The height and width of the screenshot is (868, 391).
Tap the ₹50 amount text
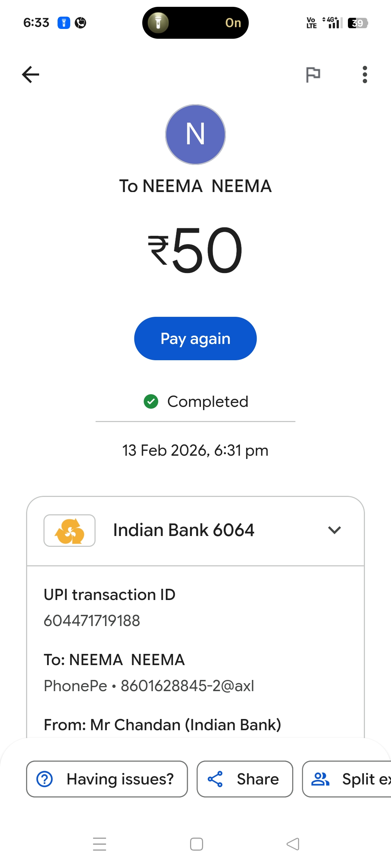click(x=195, y=250)
